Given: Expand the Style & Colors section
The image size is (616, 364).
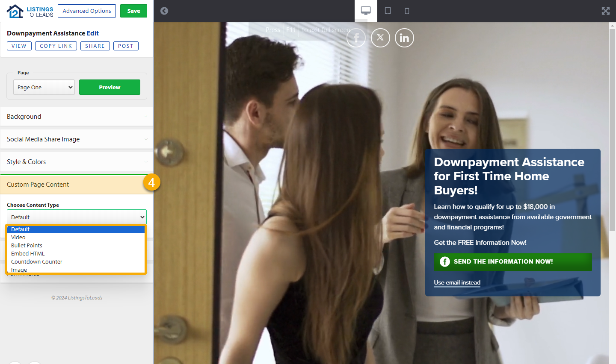Looking at the screenshot, I should tap(77, 162).
